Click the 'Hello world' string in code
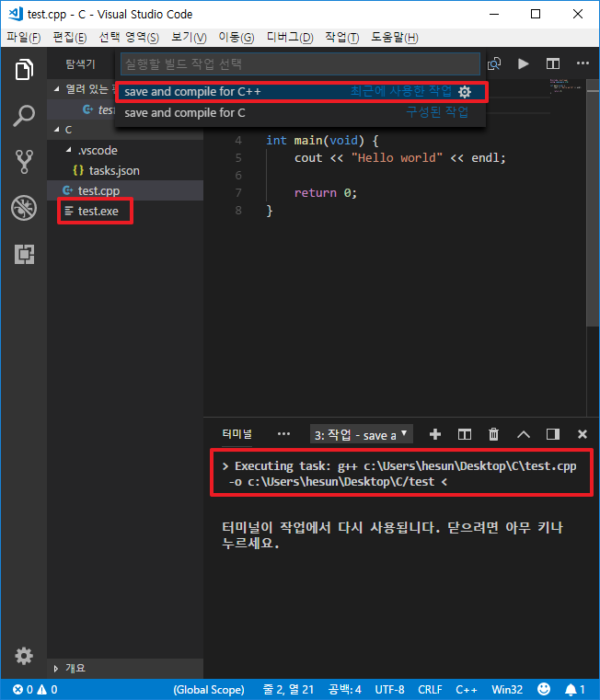Viewport: 600px width, 700px height. pos(397,158)
